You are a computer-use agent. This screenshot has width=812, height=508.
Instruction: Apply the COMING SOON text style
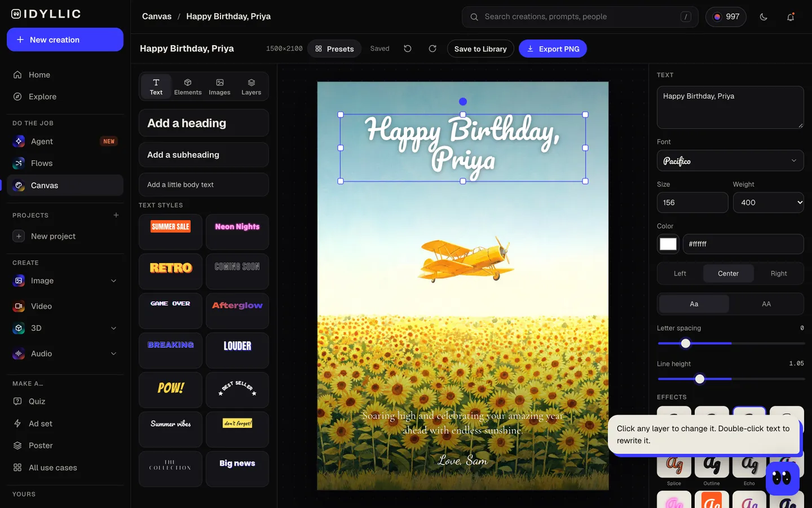[237, 271]
